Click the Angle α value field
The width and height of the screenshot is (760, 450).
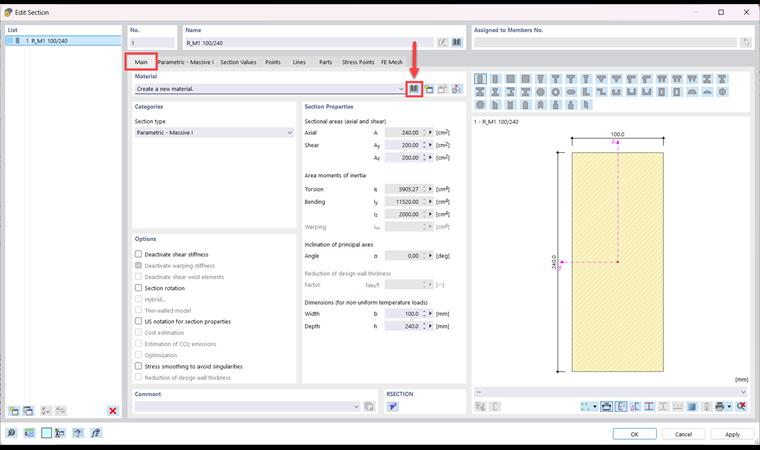point(403,256)
